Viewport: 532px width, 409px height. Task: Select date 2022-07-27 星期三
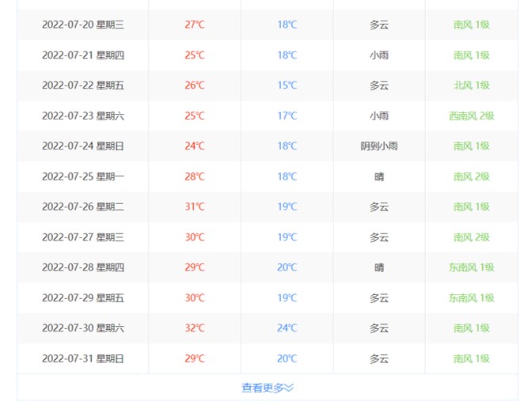83,237
